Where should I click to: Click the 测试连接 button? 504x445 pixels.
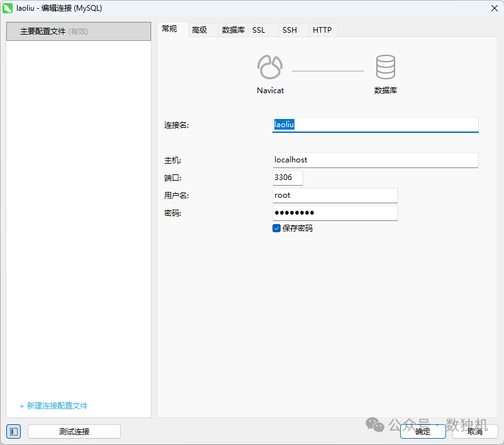[74, 432]
